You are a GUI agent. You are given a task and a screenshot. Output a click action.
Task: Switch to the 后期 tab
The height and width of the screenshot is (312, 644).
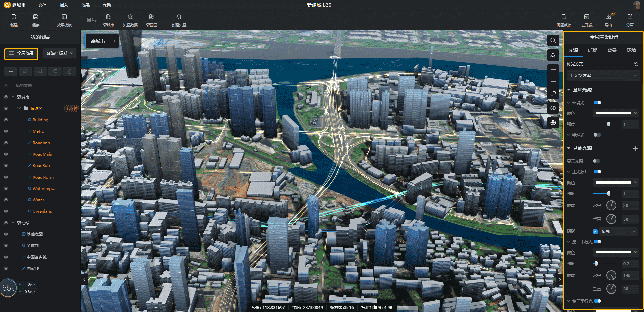point(593,50)
